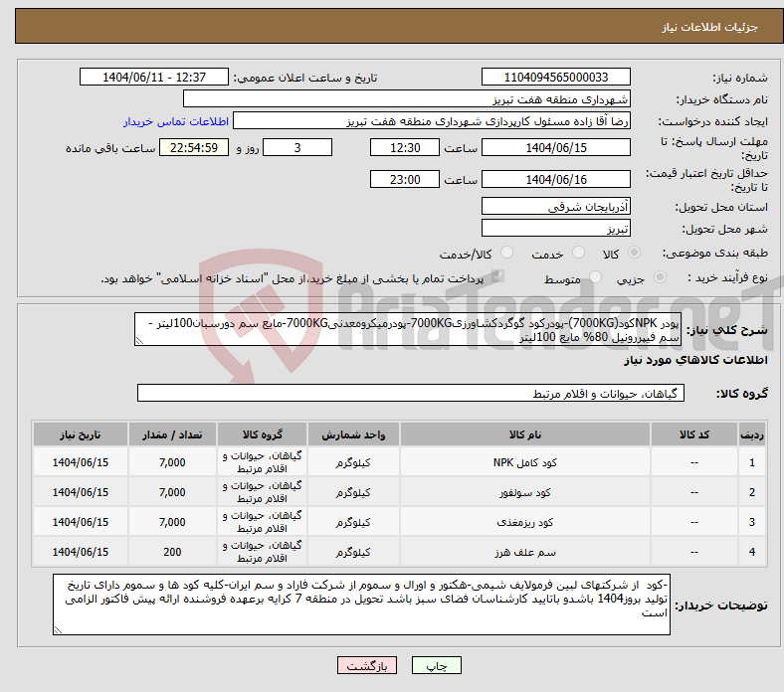
Task: Select the کالا radio button
Action: 636,254
